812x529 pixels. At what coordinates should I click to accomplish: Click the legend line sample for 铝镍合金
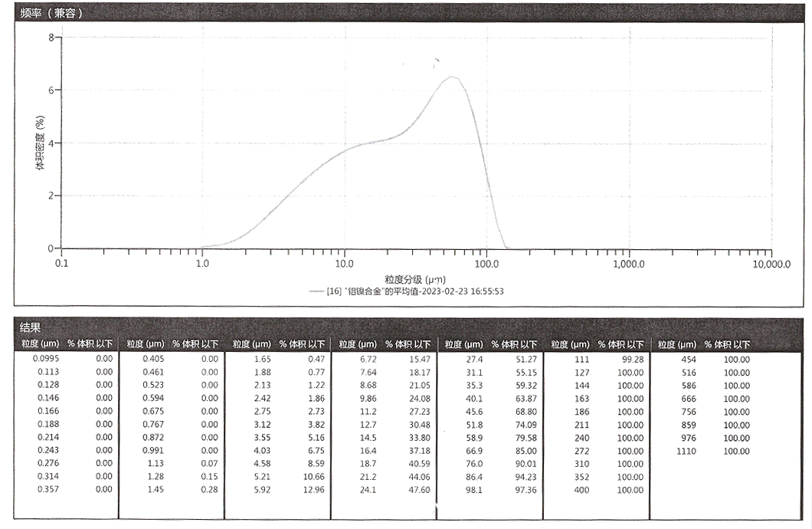pyautogui.click(x=316, y=291)
